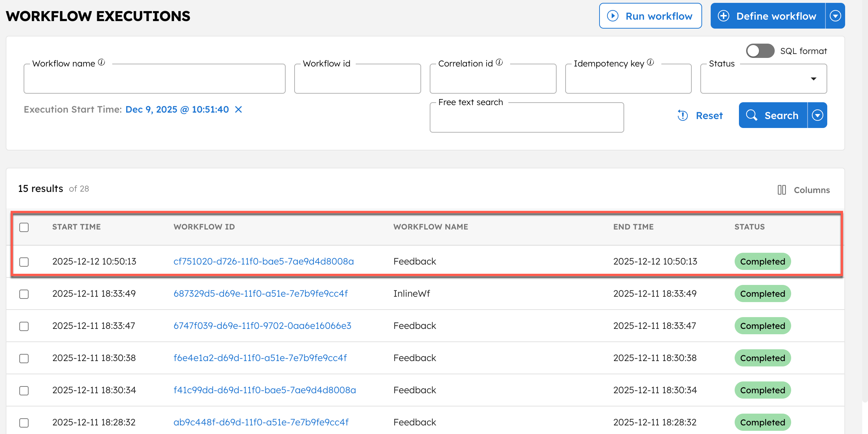868x434 pixels.
Task: Click the plus icon beside Define workflow
Action: coord(724,16)
